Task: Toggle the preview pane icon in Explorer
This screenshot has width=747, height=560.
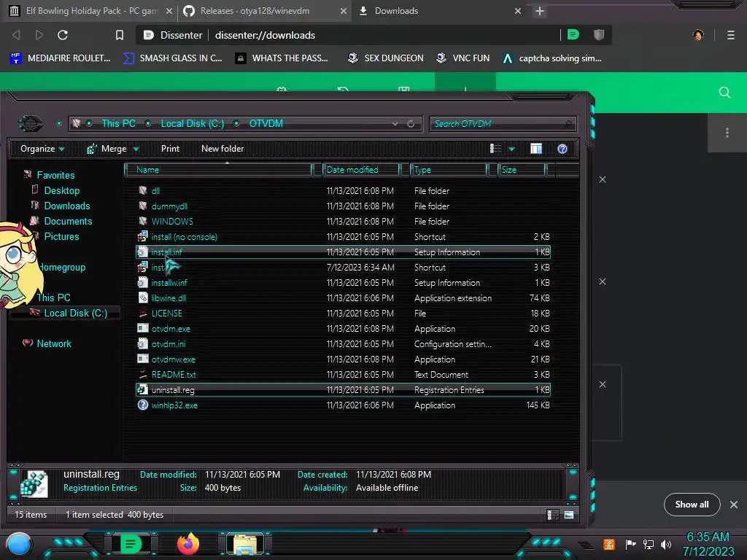Action: point(536,149)
